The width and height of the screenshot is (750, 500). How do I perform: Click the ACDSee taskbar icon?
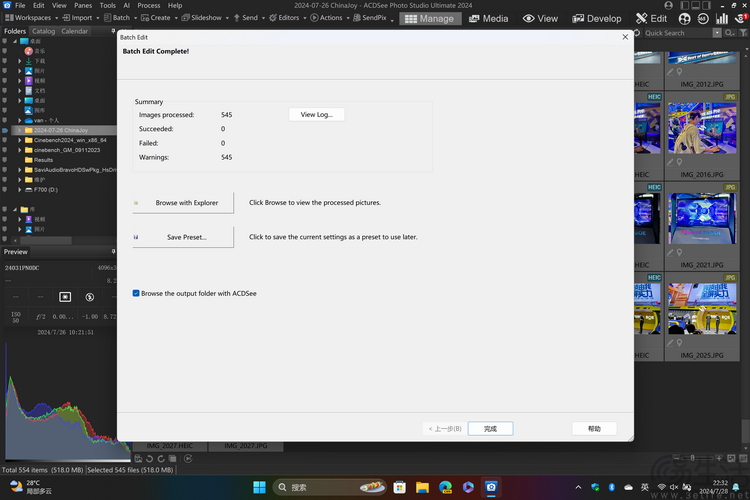(491, 487)
